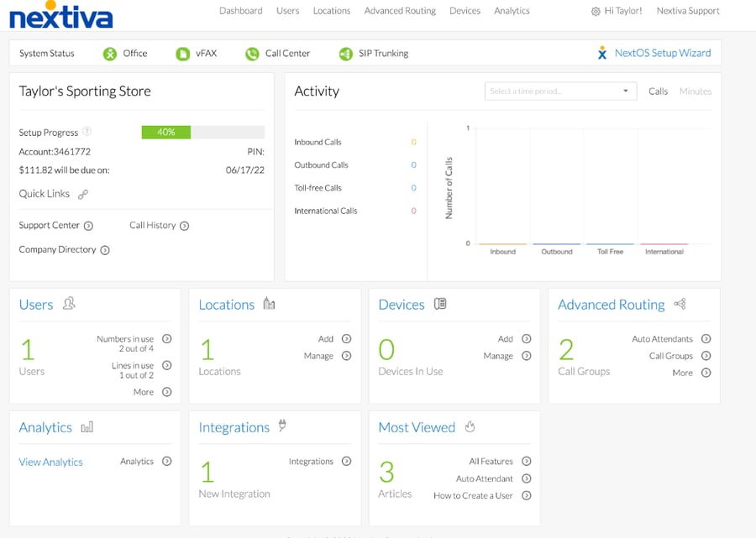Viewport: 756px width, 538px height.
Task: Open the Advanced Routing card heading
Action: 612,305
